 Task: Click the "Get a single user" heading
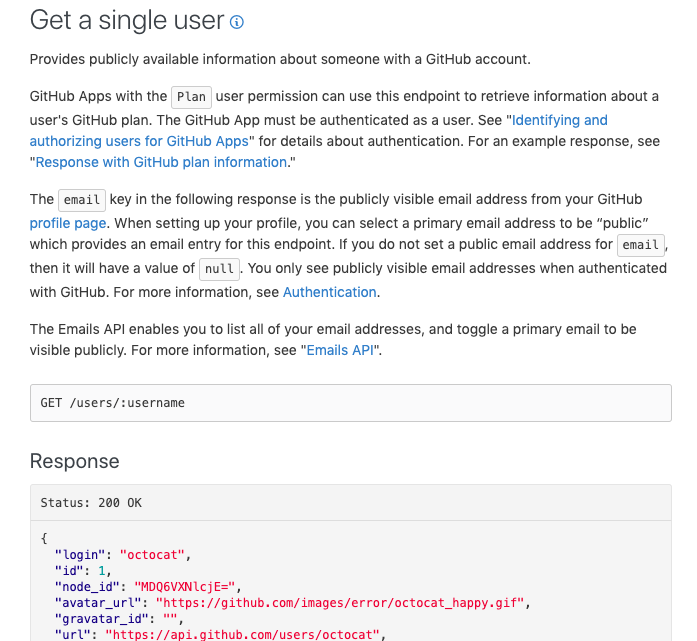point(127,20)
